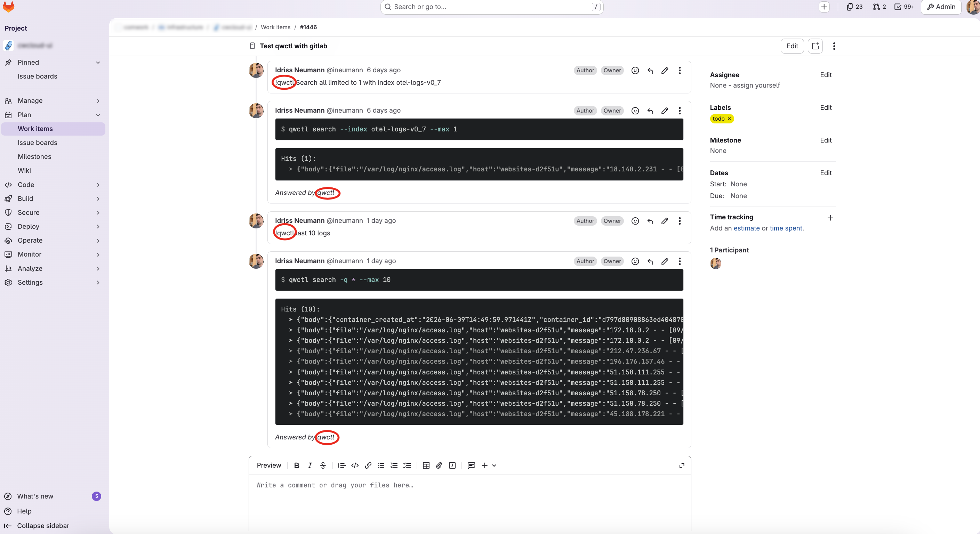Screen dimensions: 980x534
Task: Add a checklist in comment editor
Action: coord(407,466)
